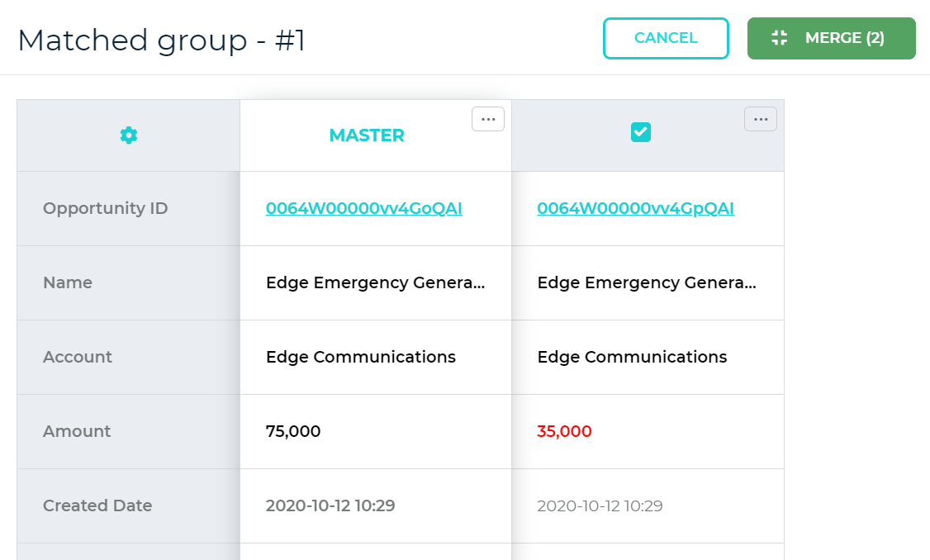Open the second record's options menu
The image size is (930, 560).
click(761, 119)
